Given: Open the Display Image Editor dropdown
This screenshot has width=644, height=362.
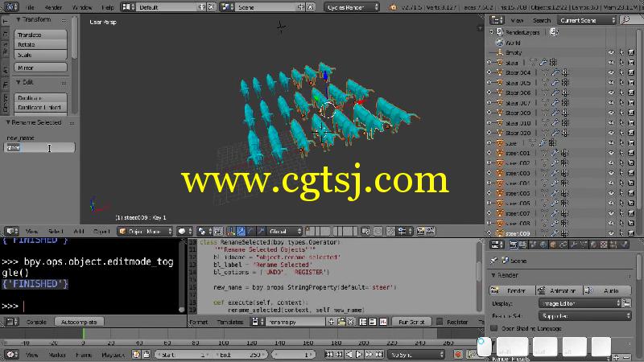Looking at the screenshot, I should click(580, 303).
